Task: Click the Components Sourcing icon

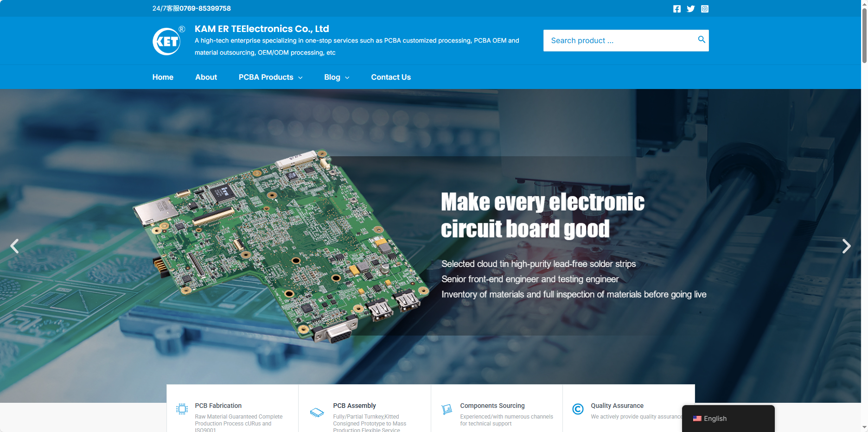Action: (x=447, y=409)
